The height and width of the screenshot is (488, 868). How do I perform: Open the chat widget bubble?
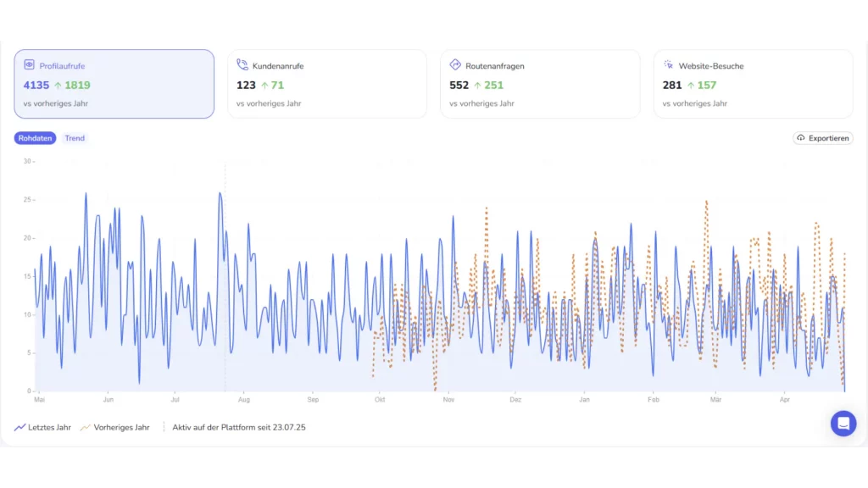pyautogui.click(x=843, y=424)
